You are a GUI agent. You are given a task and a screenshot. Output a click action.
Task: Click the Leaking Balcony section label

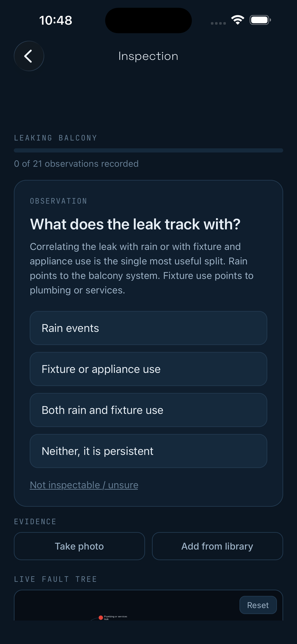coord(56,138)
